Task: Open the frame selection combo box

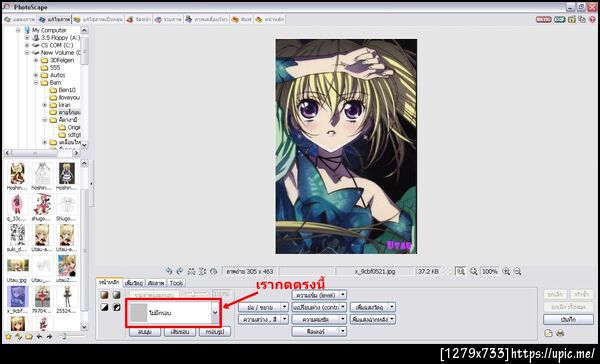Action: pyautogui.click(x=173, y=313)
